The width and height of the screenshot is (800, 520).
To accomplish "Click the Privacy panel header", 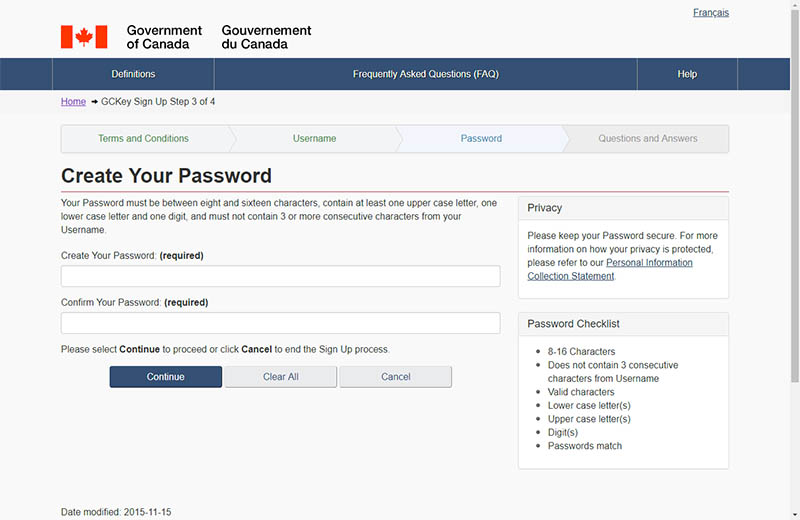I will point(623,208).
